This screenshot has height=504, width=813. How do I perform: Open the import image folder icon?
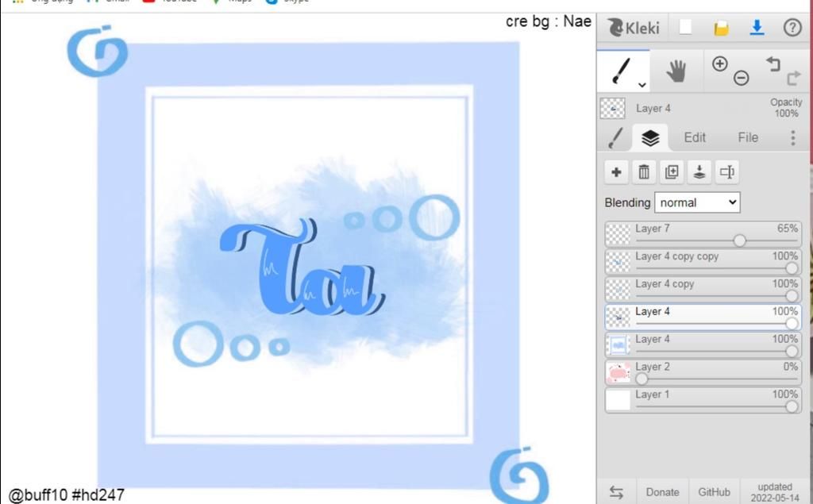[721, 28]
